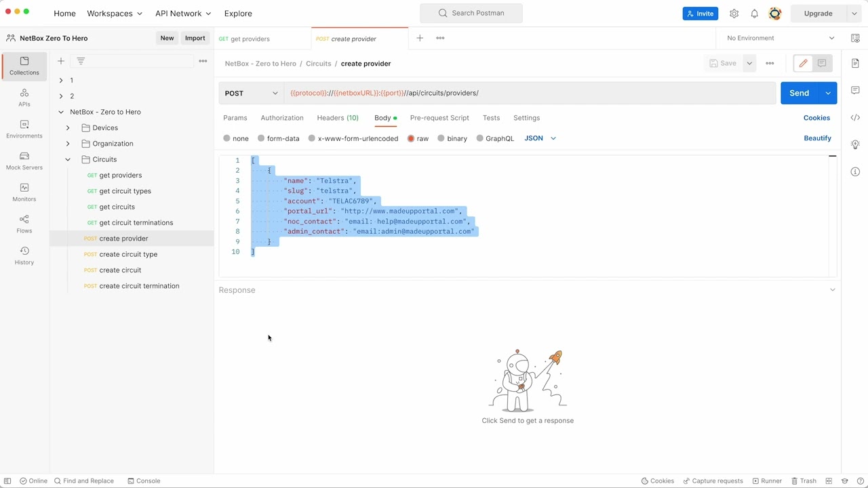Image resolution: width=868 pixels, height=488 pixels.
Task: Open the JSON format dropdown
Action: tap(540, 138)
